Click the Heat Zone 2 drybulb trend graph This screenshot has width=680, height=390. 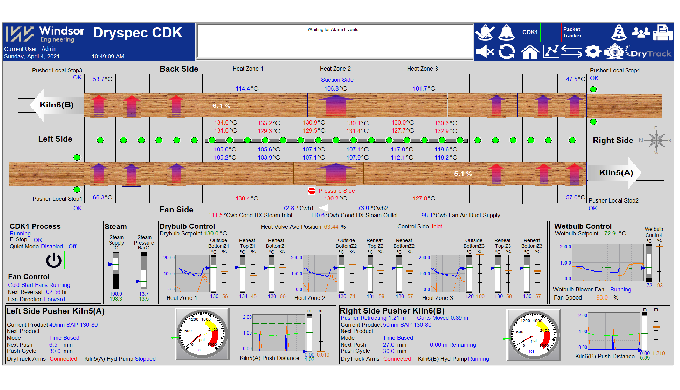pyautogui.click(x=320, y=273)
